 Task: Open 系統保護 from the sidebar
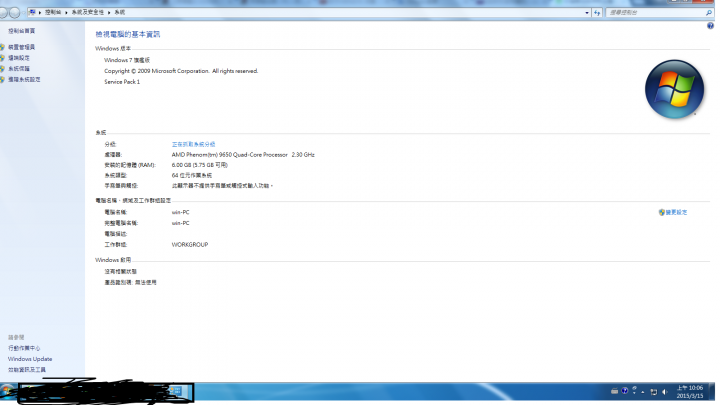[x=19, y=68]
